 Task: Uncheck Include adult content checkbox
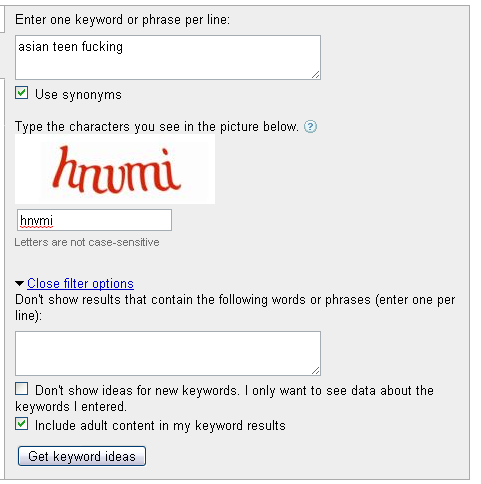(x=21, y=424)
